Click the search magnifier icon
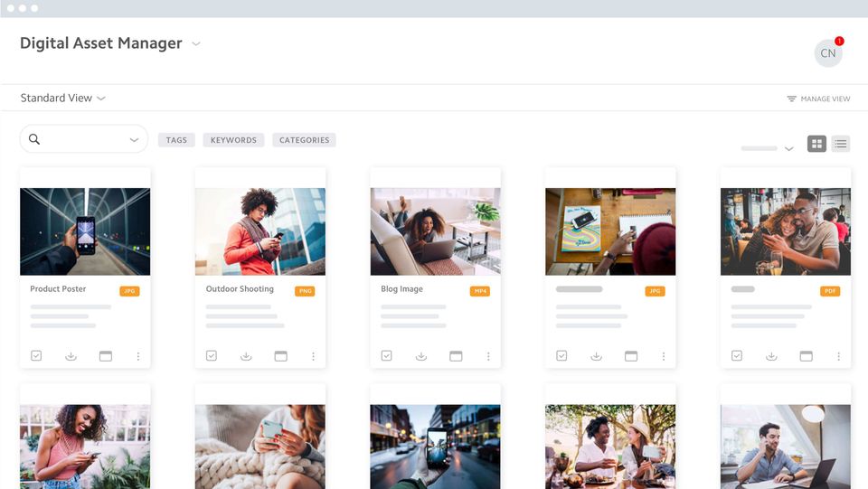868x489 pixels. pos(34,139)
